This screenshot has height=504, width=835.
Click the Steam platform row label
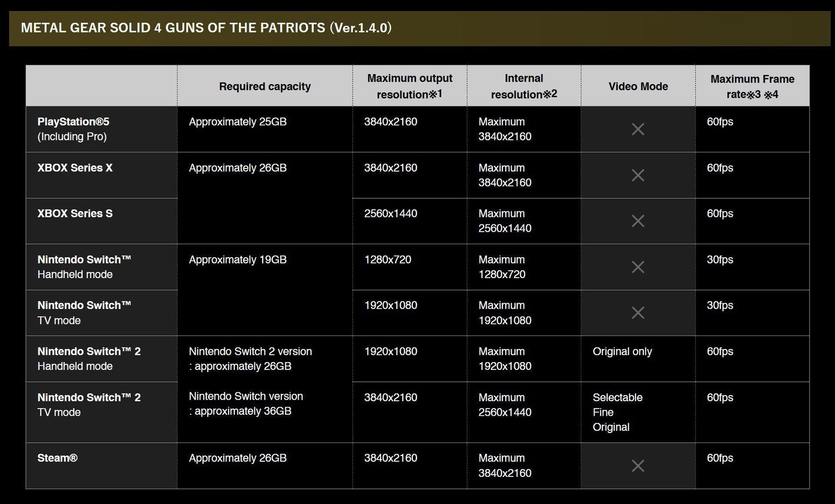[x=57, y=458]
